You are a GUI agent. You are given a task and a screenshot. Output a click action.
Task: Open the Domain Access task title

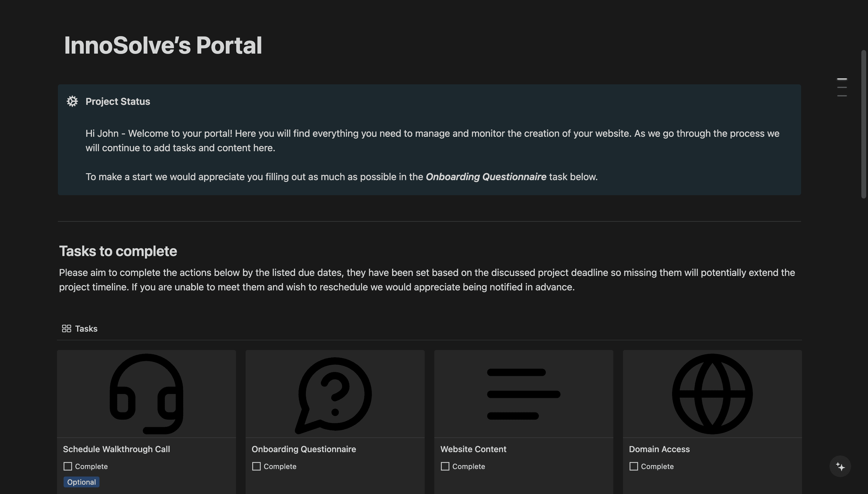659,449
